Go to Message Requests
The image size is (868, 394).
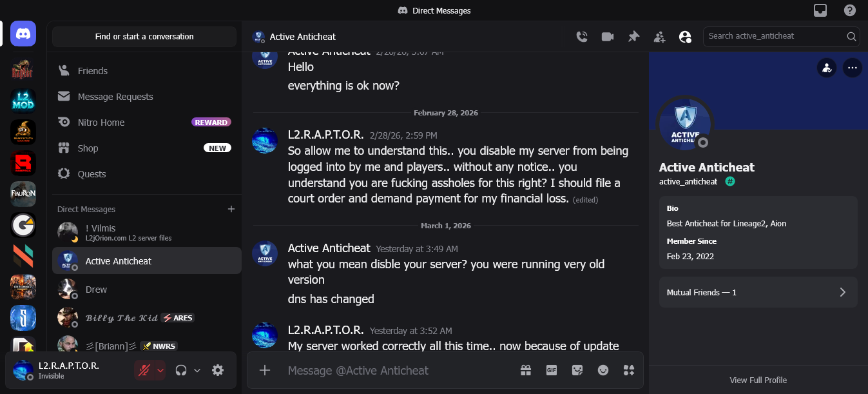115,97
